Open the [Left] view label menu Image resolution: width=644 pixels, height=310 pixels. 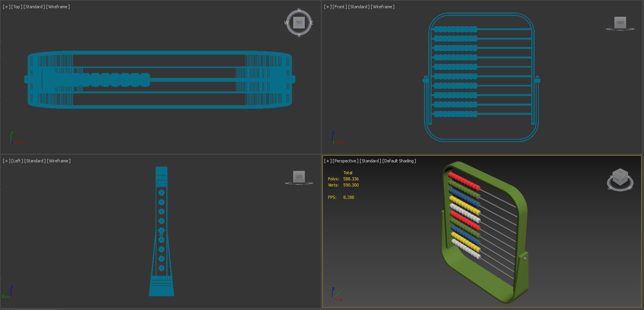point(17,161)
